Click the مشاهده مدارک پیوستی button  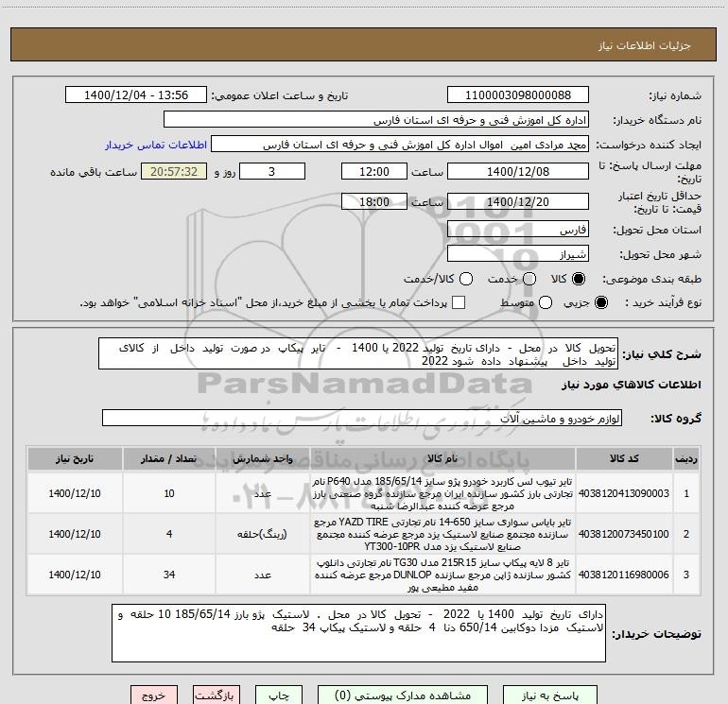tap(403, 695)
